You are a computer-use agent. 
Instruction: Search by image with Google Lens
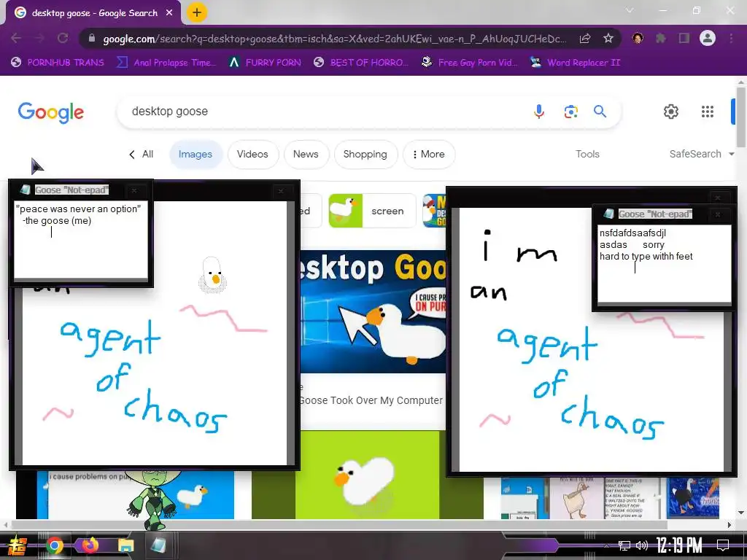[570, 112]
